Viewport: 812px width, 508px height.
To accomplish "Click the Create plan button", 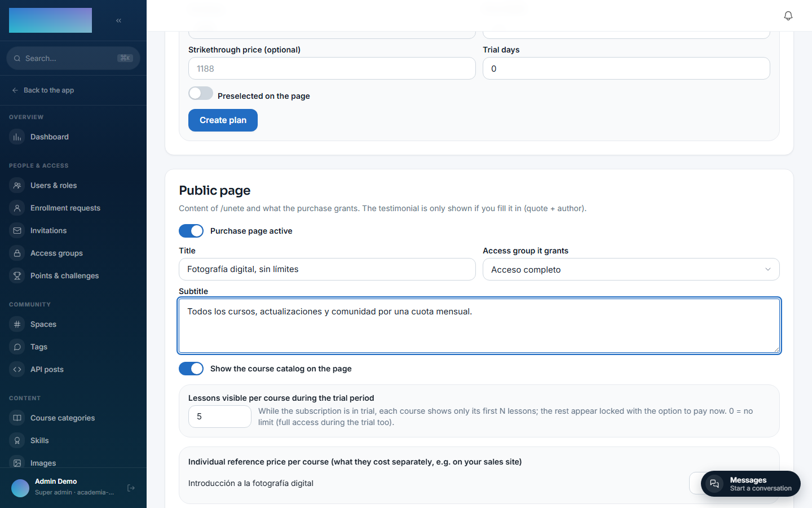I will pos(223,120).
